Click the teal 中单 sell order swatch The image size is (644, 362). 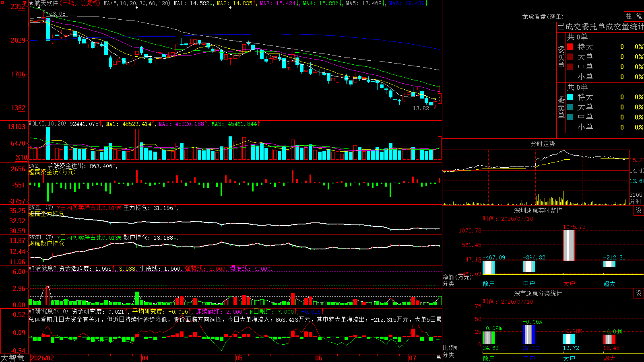[x=570, y=117]
